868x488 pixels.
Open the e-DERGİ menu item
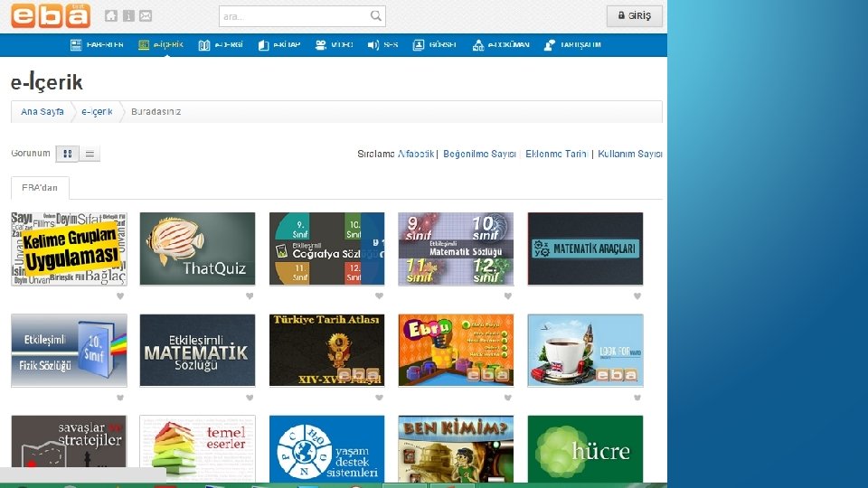(221, 45)
